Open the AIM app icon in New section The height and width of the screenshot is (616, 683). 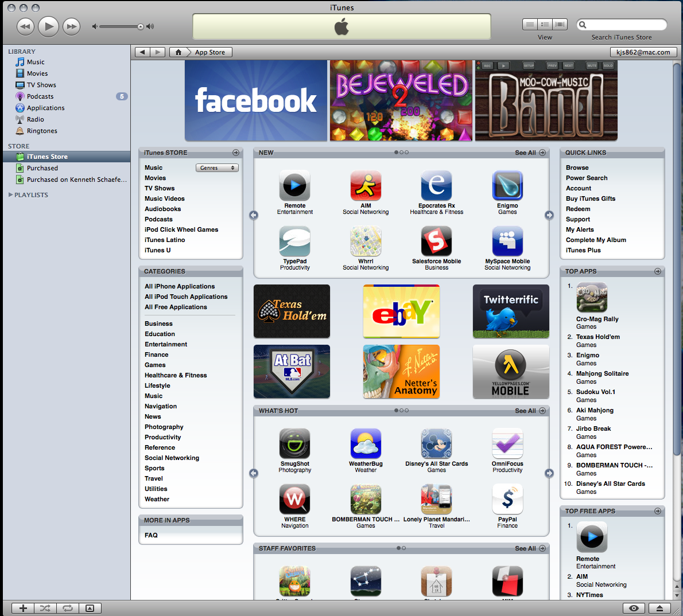pyautogui.click(x=366, y=185)
